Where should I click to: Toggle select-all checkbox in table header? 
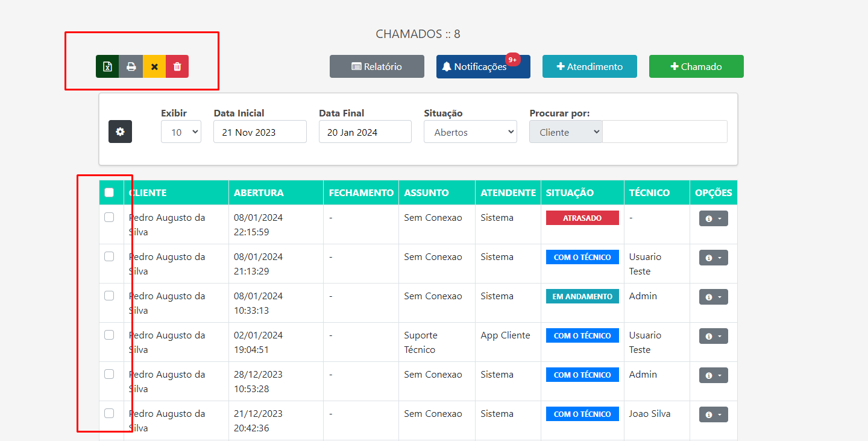pos(109,192)
